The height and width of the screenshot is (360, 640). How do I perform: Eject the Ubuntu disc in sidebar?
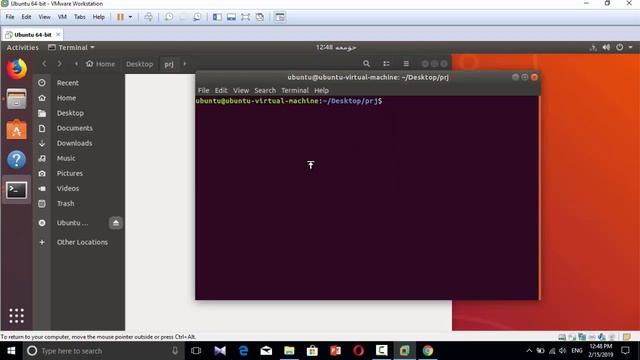[116, 223]
